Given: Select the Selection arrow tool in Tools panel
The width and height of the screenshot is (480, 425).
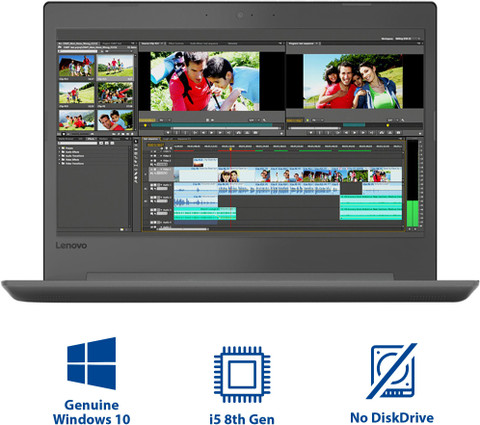Looking at the screenshot, I should 136,141.
